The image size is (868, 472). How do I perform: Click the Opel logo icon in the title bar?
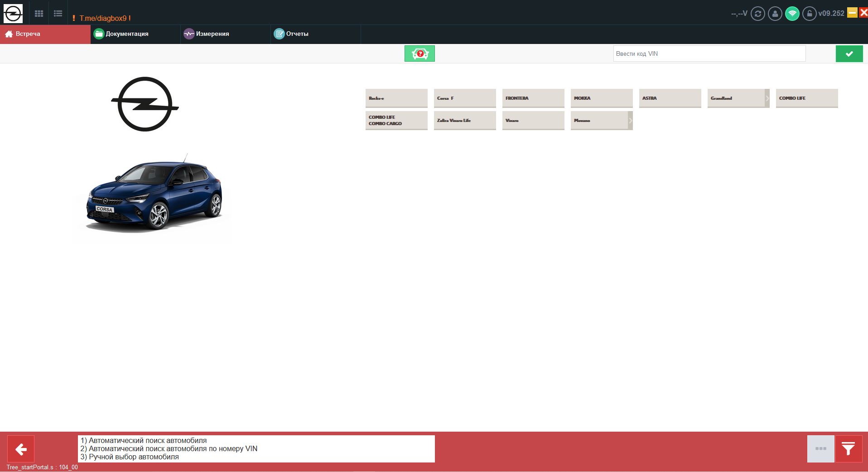point(13,14)
